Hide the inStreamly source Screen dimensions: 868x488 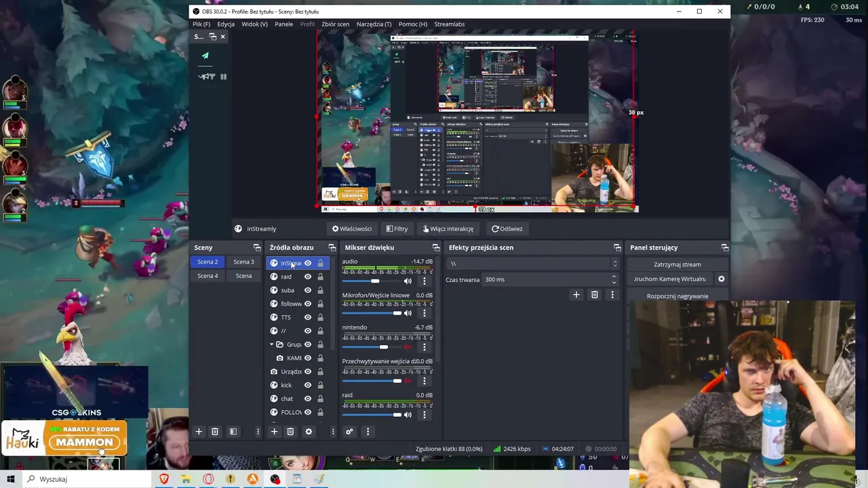308,263
